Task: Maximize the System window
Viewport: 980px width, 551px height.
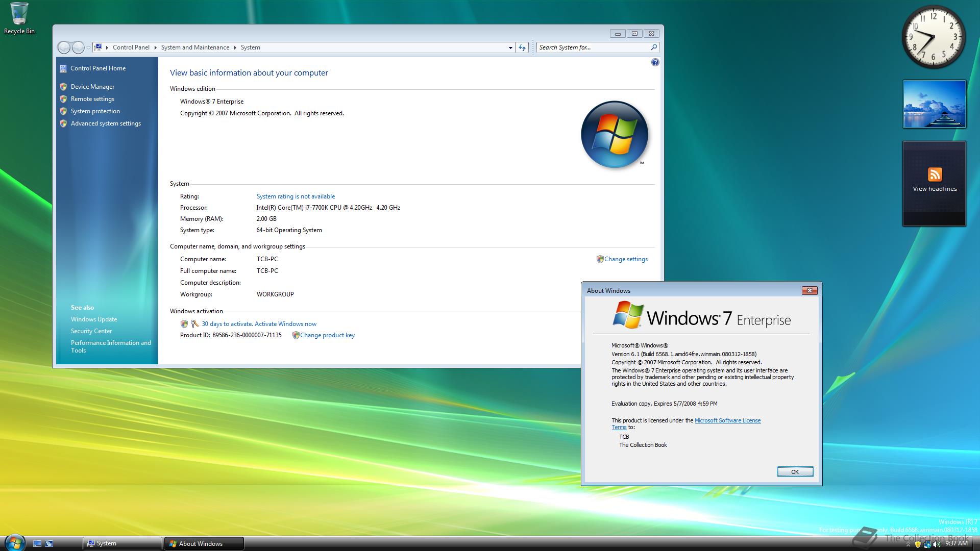Action: tap(634, 34)
